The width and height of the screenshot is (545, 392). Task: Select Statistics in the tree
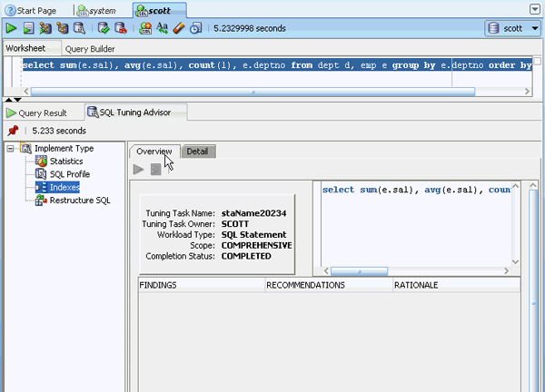(65, 162)
